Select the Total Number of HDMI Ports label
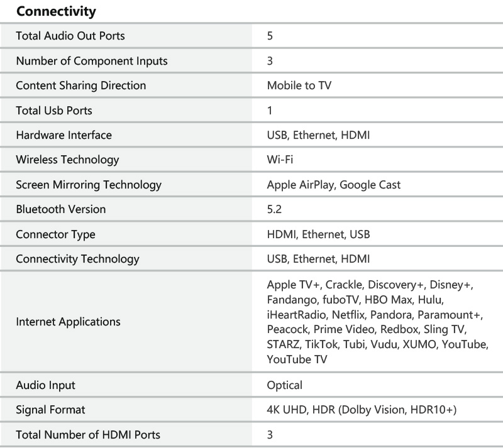 coord(88,435)
